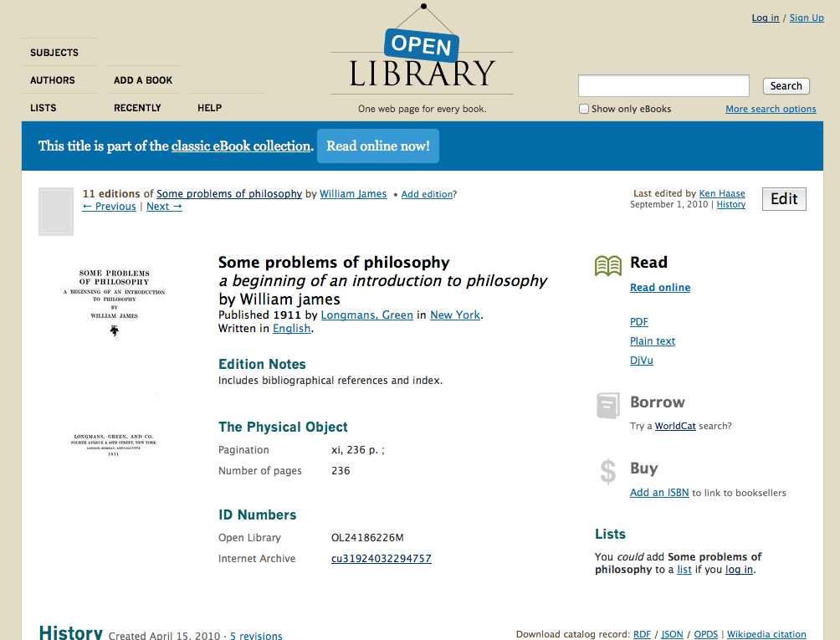Open the Recently menu item
Screen dimensions: 840x640
click(137, 108)
